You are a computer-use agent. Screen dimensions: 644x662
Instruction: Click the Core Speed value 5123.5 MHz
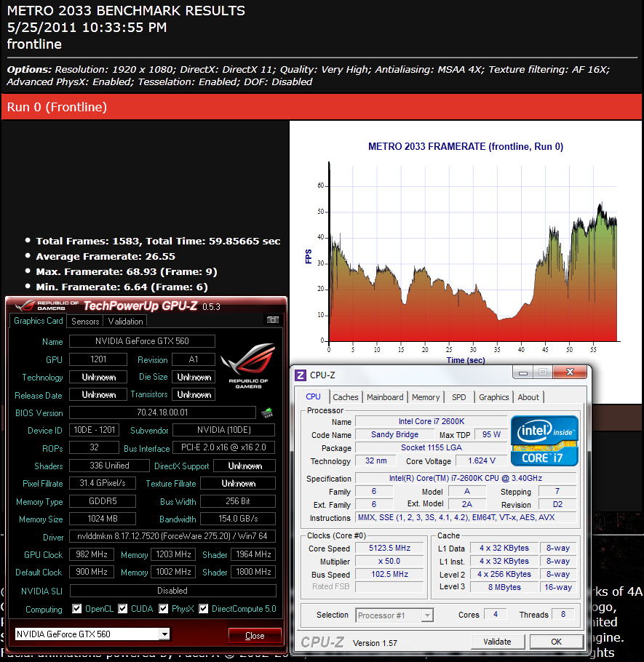pos(389,548)
